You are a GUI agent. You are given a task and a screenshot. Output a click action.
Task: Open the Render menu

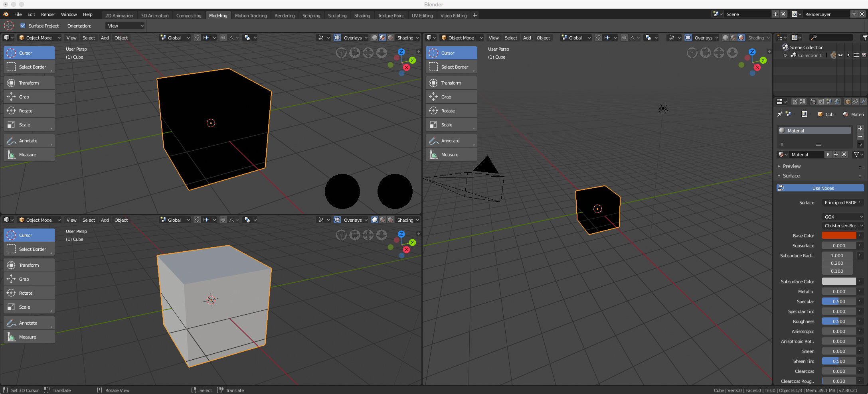48,14
